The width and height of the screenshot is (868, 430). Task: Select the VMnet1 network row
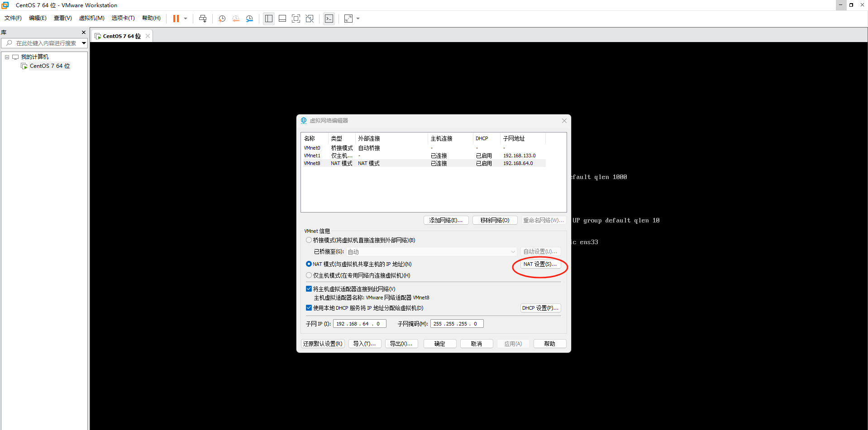(424, 156)
